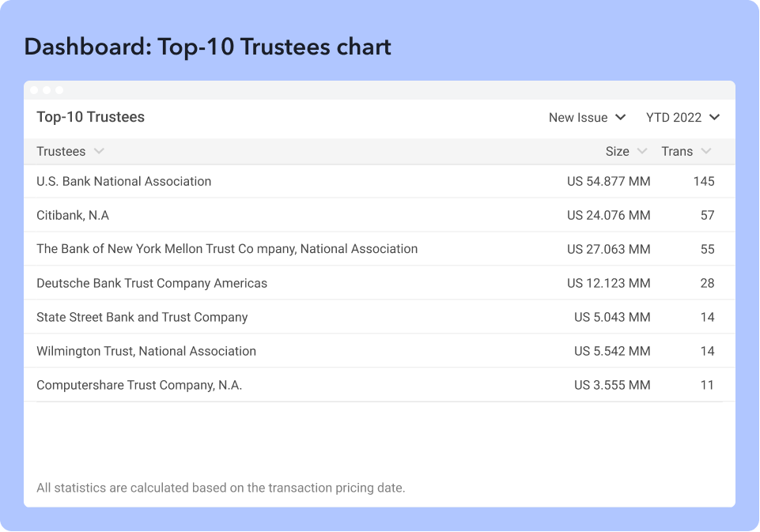
Task: Open the New Issue dropdown
Action: pyautogui.click(x=587, y=117)
